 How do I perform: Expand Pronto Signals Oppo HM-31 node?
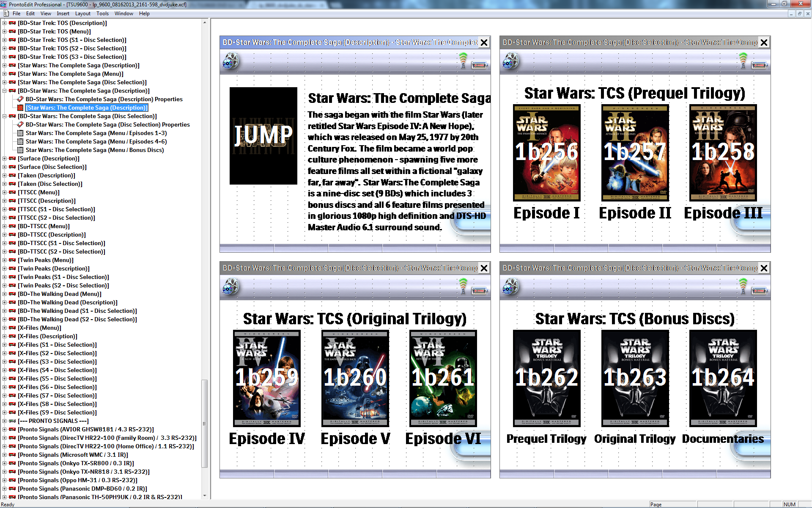4,480
